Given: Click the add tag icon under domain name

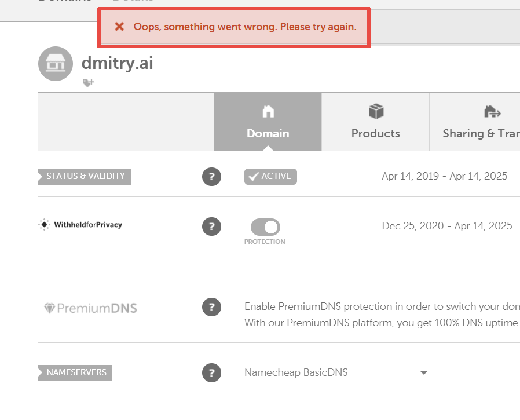Looking at the screenshot, I should [x=88, y=83].
